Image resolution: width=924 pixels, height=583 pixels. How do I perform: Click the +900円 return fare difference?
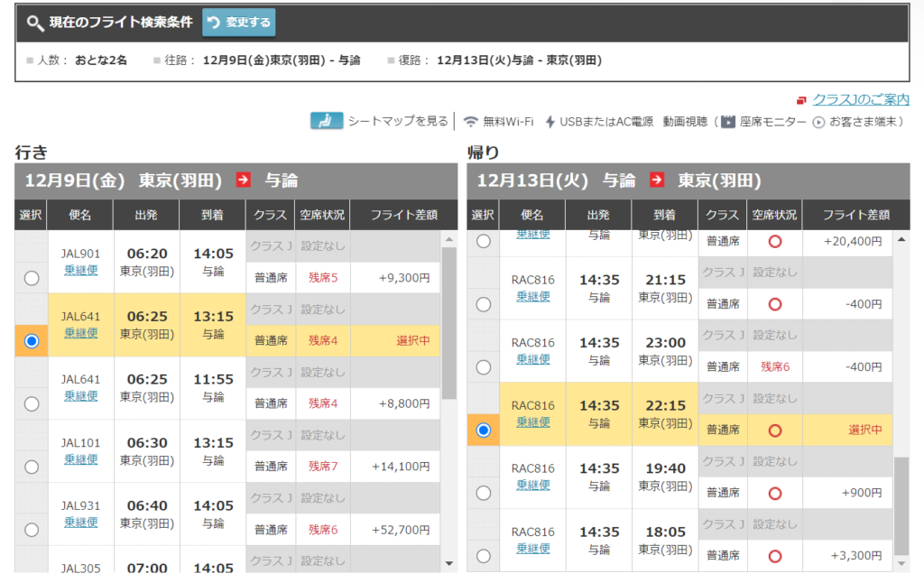[862, 493]
